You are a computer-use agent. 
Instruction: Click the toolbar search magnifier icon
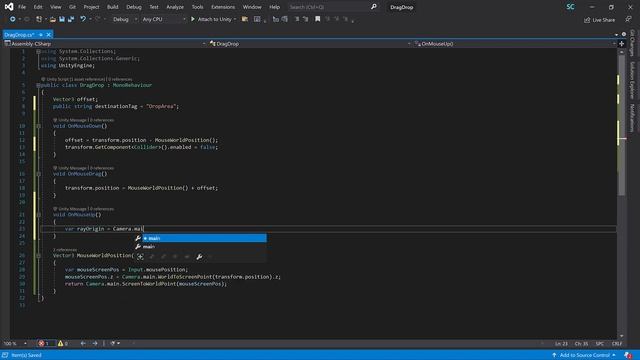click(x=373, y=7)
